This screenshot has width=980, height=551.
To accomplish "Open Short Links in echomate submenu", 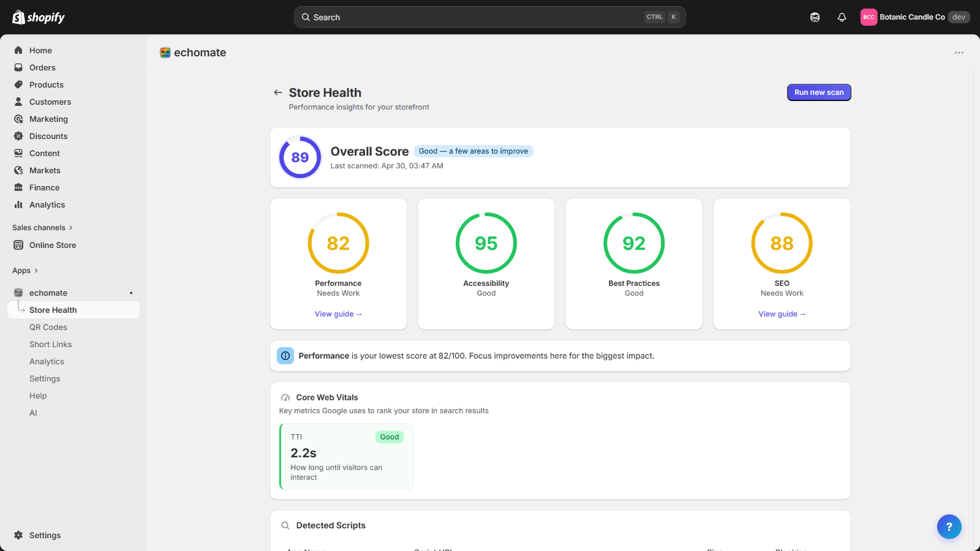I will (51, 345).
